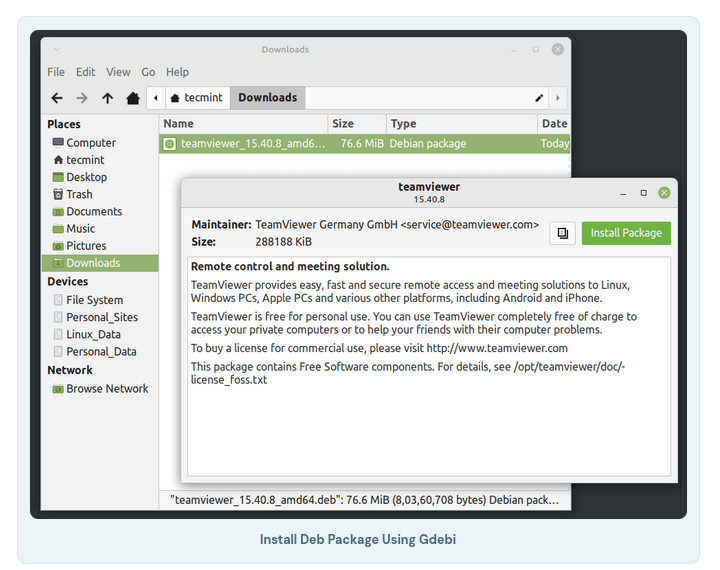
Task: Select the Linux_Data label under Devices
Action: pos(94,334)
